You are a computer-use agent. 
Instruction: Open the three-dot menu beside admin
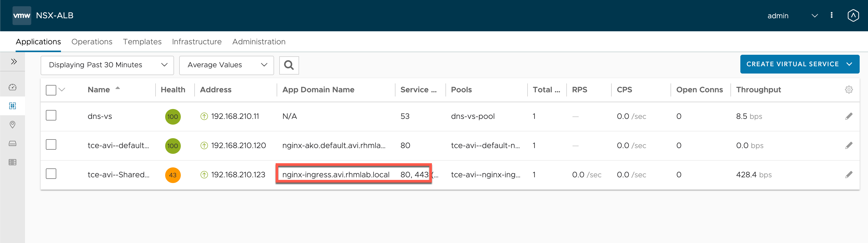tap(831, 15)
